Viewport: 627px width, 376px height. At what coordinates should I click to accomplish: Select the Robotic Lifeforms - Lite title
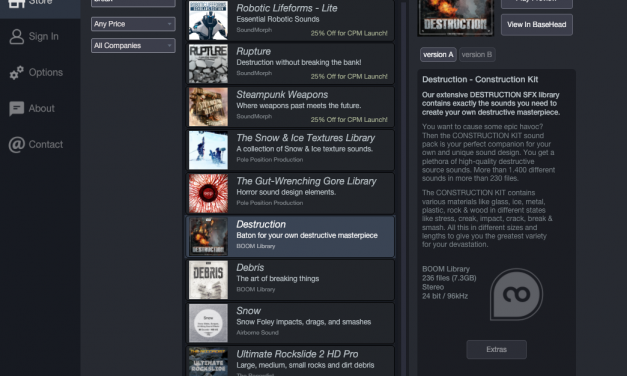(x=287, y=8)
